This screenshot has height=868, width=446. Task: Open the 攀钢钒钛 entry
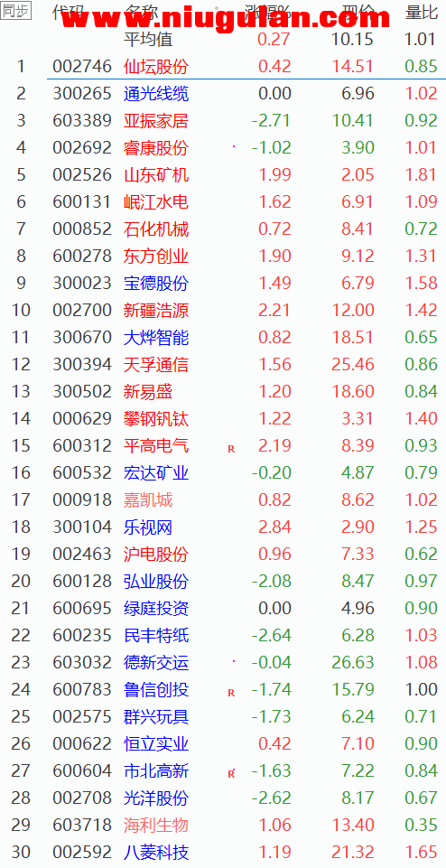click(156, 419)
